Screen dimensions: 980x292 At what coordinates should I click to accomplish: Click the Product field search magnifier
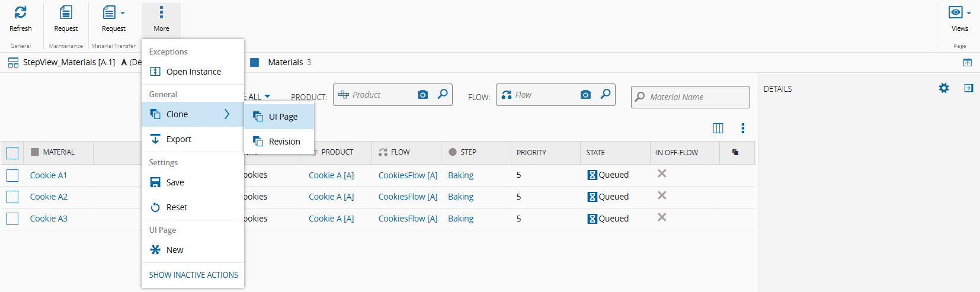pyautogui.click(x=443, y=94)
